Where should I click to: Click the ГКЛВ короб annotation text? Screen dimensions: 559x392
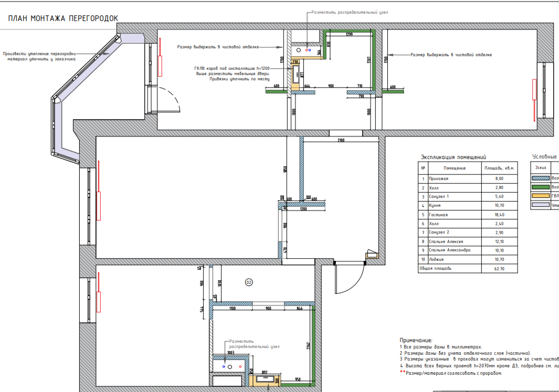tap(232, 73)
